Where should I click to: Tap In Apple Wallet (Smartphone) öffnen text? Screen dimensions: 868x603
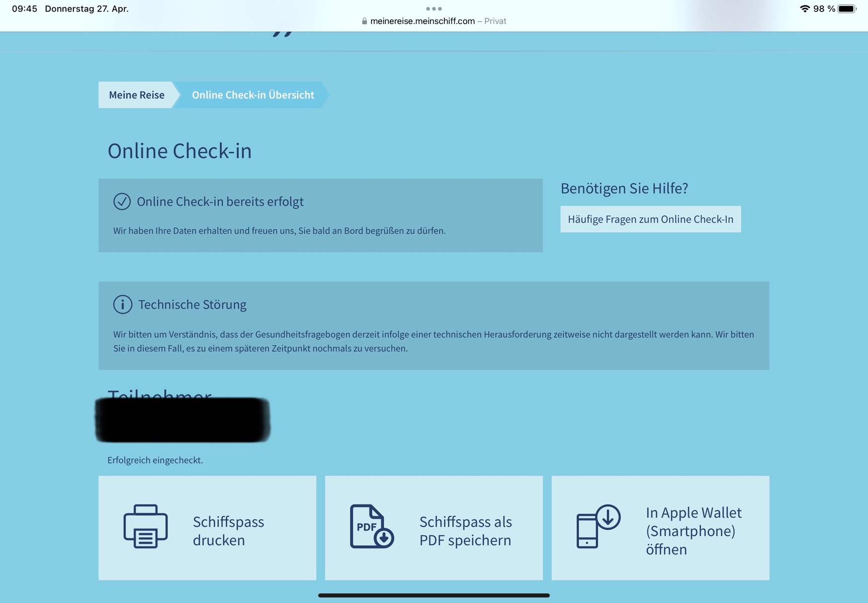[693, 531]
